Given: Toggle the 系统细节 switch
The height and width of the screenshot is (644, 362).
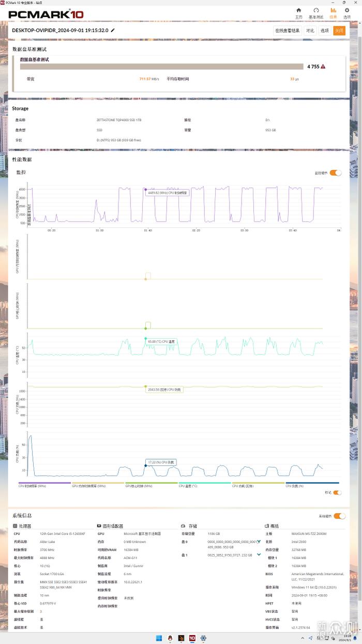Looking at the screenshot, I should [339, 516].
